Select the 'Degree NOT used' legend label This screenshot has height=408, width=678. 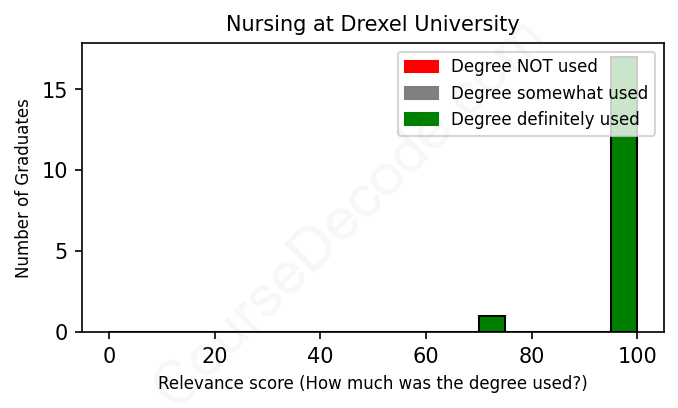coord(524,67)
